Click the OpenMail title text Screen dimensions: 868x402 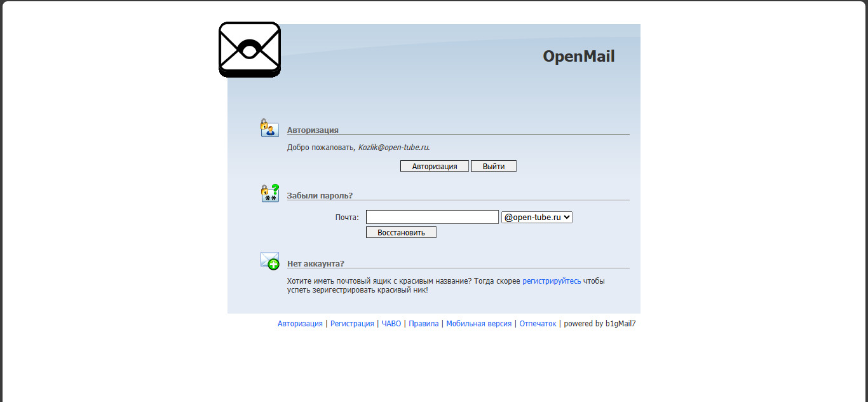[x=579, y=56]
